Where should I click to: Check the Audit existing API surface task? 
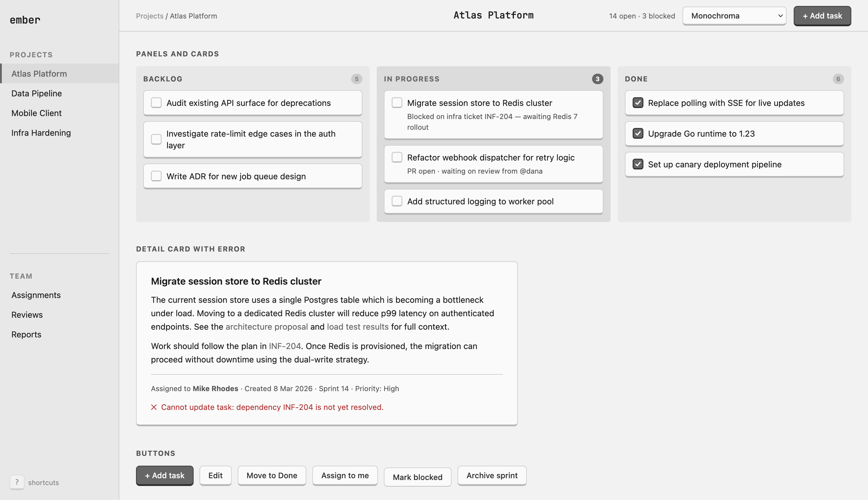(x=156, y=103)
